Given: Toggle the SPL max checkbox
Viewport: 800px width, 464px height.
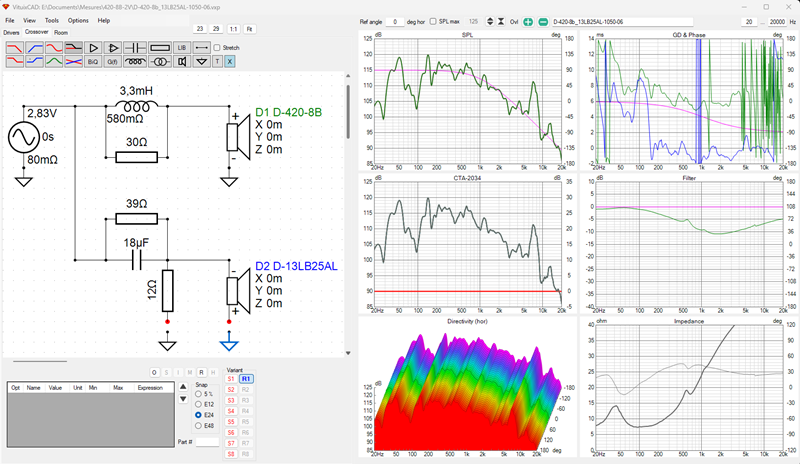Looking at the screenshot, I should (x=433, y=21).
